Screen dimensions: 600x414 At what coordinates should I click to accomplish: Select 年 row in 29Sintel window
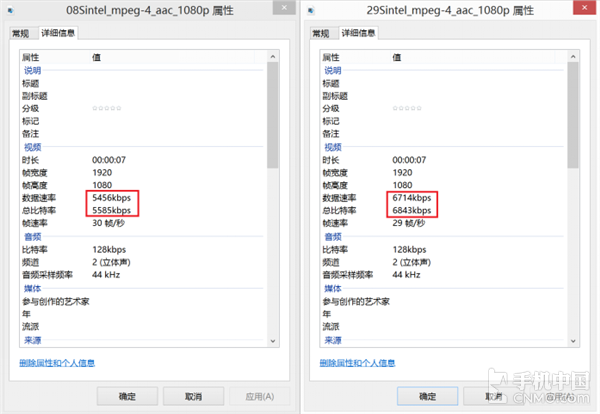pyautogui.click(x=444, y=314)
